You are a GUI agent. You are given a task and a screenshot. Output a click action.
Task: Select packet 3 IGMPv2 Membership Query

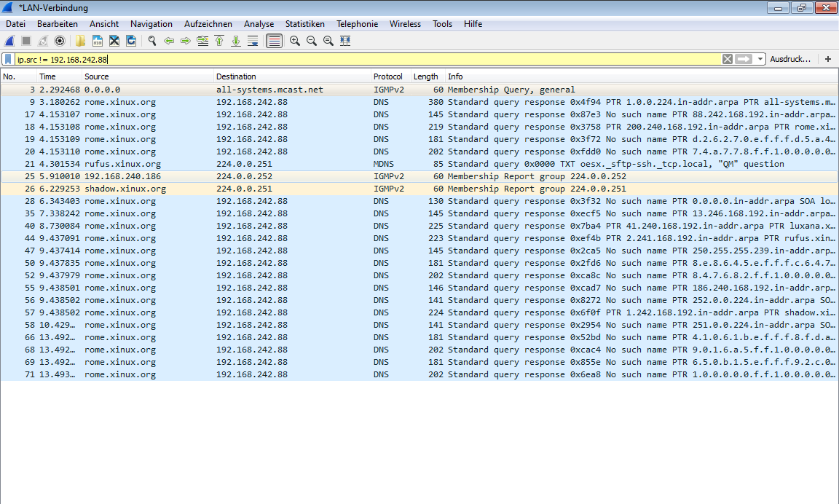419,90
